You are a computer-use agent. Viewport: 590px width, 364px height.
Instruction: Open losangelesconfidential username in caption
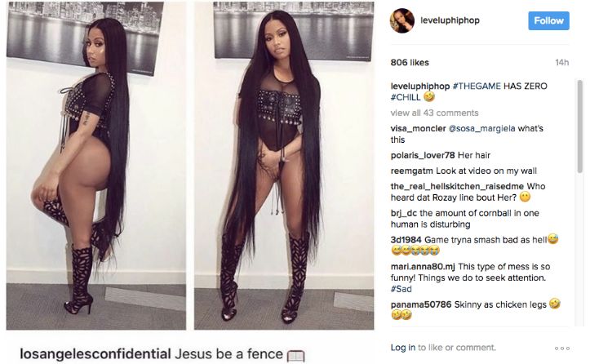pos(95,354)
